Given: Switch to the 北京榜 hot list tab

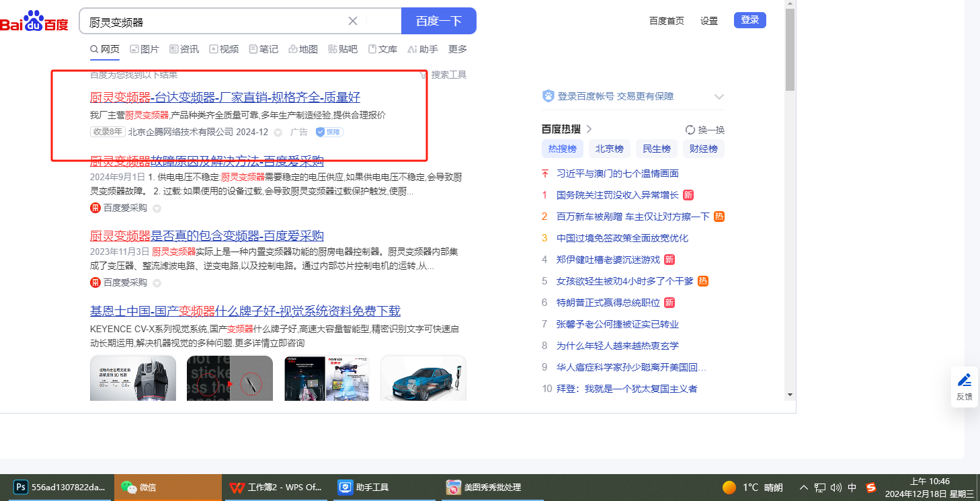Looking at the screenshot, I should pos(610,149).
